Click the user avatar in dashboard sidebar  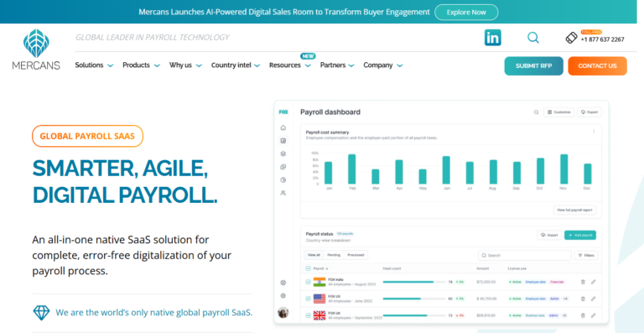[283, 313]
